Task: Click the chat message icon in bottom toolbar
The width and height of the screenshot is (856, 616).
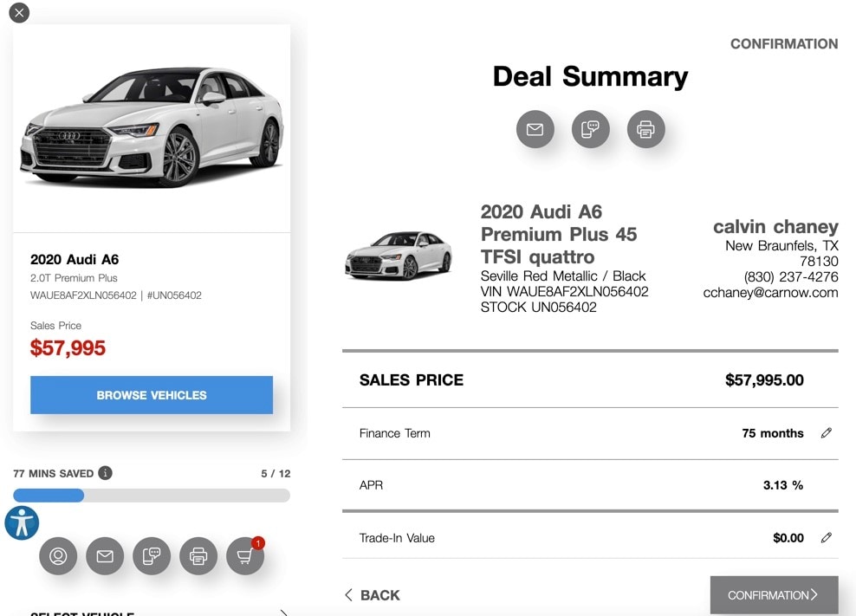Action: 152,556
